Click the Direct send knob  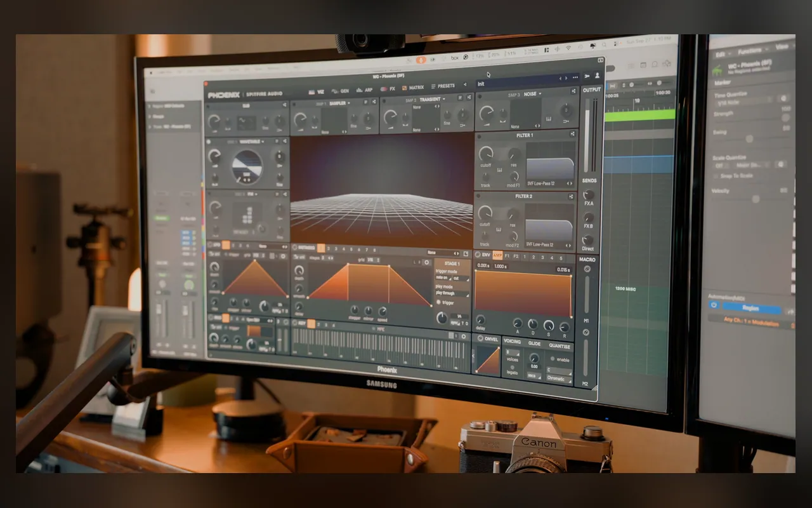tap(588, 241)
